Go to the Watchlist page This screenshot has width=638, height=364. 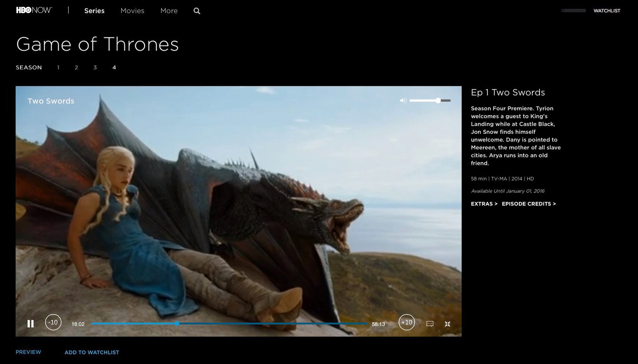pyautogui.click(x=607, y=11)
